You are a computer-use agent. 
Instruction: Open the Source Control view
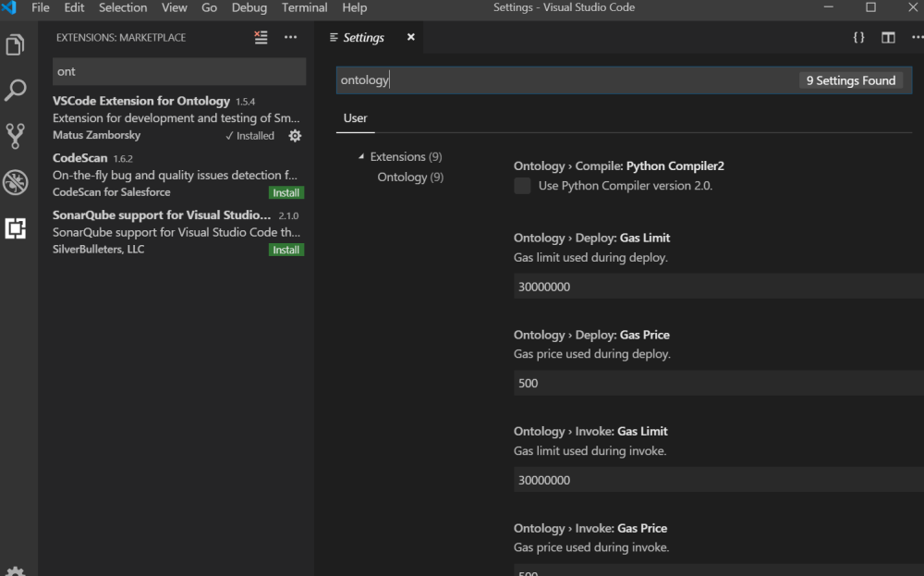[x=16, y=136]
